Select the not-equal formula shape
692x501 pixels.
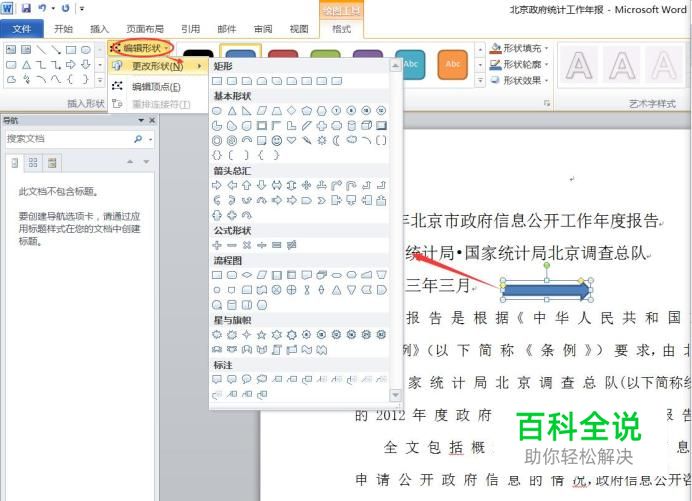point(292,245)
